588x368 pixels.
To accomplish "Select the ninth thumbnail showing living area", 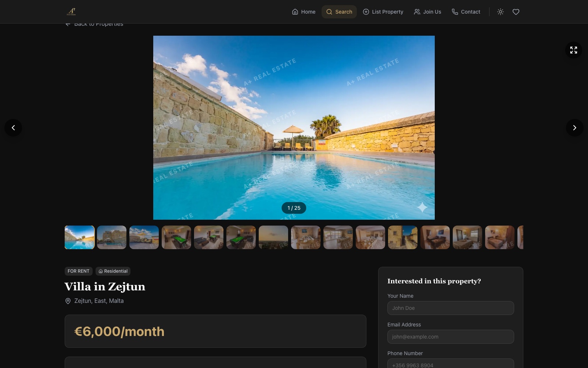I will pyautogui.click(x=338, y=237).
